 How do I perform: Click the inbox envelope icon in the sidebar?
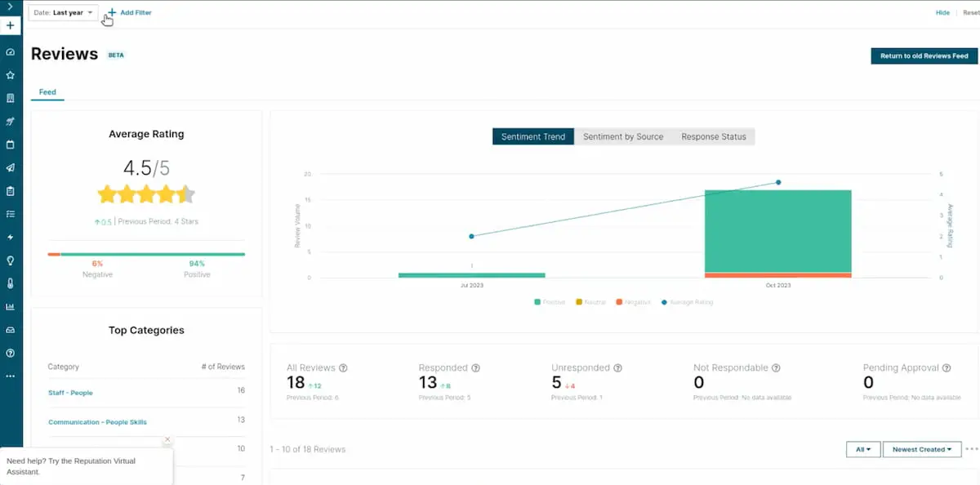point(10,330)
